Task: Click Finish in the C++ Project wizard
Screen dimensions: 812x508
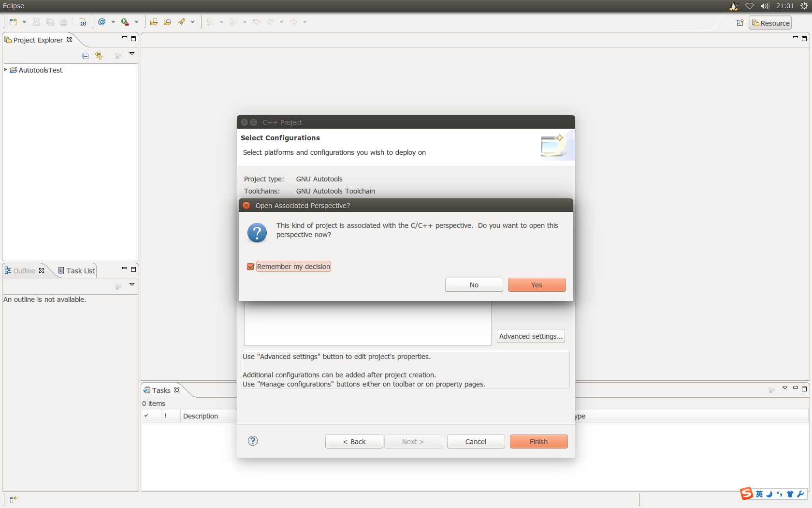Action: coord(539,442)
